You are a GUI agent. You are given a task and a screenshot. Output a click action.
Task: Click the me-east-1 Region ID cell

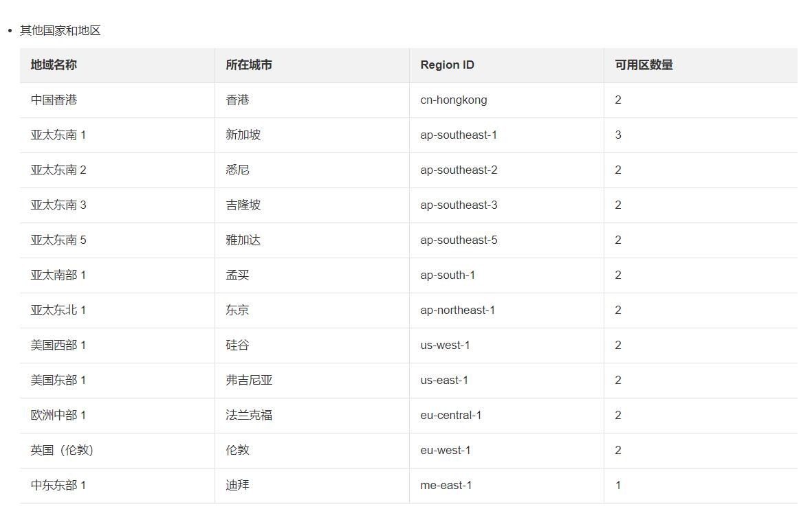click(x=446, y=485)
